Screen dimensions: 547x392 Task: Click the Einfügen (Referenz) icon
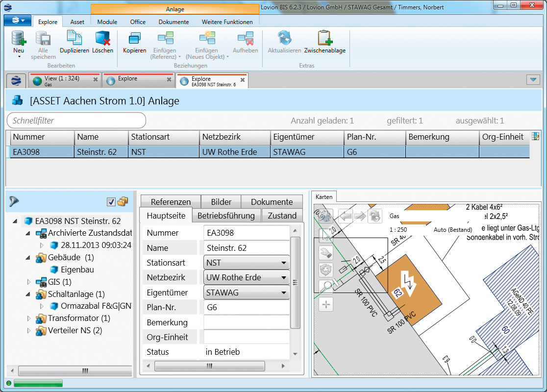[165, 38]
